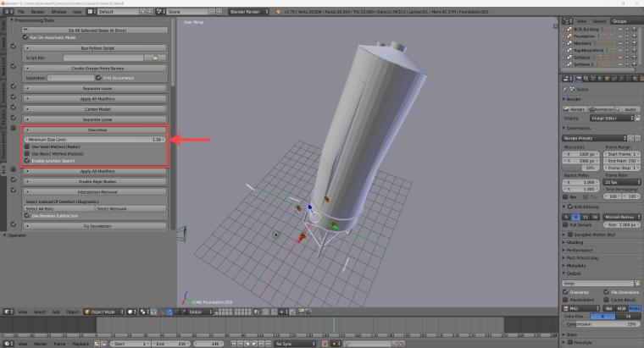
Task: Open the Global orientation dropdown
Action: click(x=199, y=312)
